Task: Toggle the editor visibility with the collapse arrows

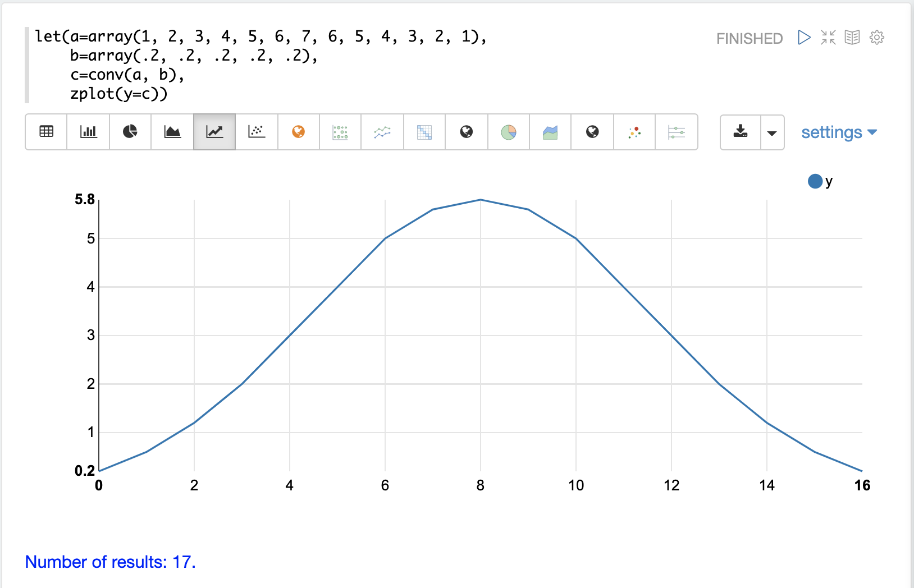Action: [828, 38]
